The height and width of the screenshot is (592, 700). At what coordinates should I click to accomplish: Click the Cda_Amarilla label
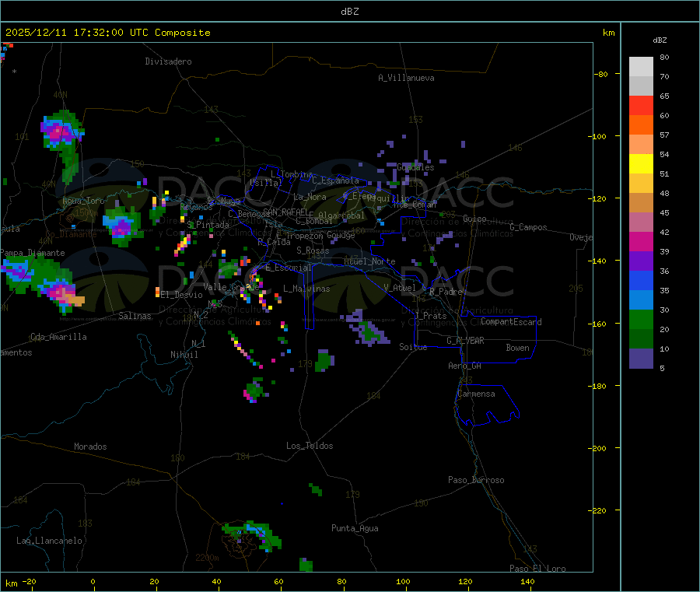click(58, 337)
